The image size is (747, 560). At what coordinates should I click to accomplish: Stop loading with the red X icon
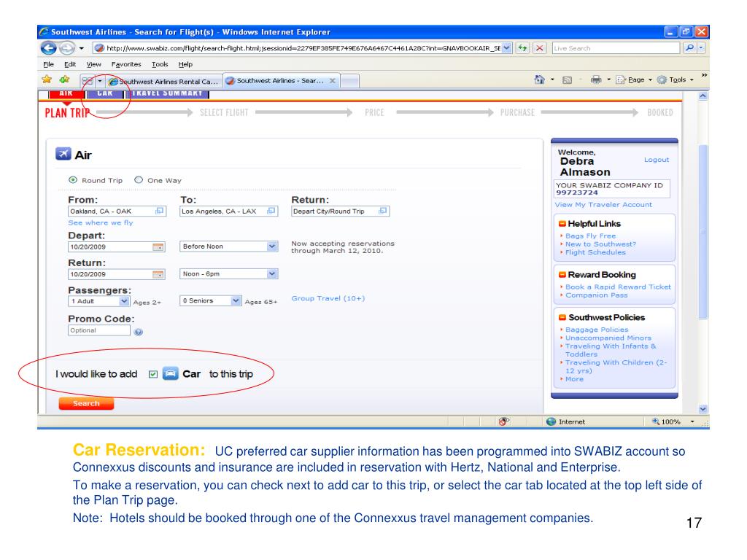[x=539, y=48]
